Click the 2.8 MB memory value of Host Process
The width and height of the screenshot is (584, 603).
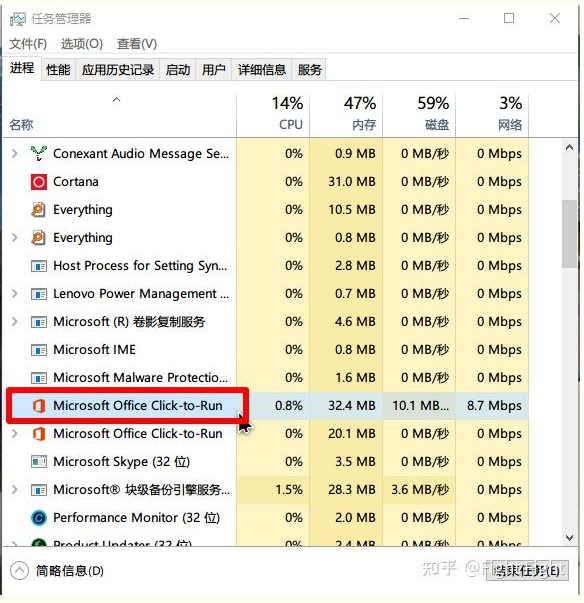pos(355,266)
